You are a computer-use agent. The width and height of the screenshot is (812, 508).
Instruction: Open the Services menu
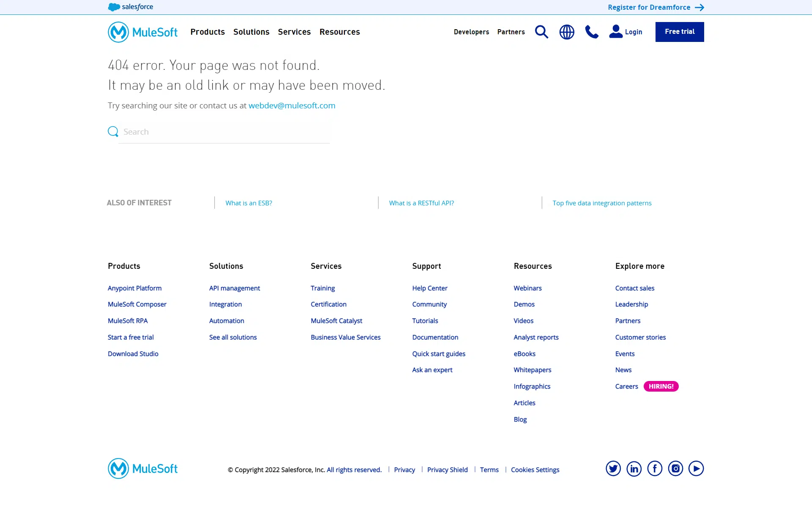(x=294, y=32)
